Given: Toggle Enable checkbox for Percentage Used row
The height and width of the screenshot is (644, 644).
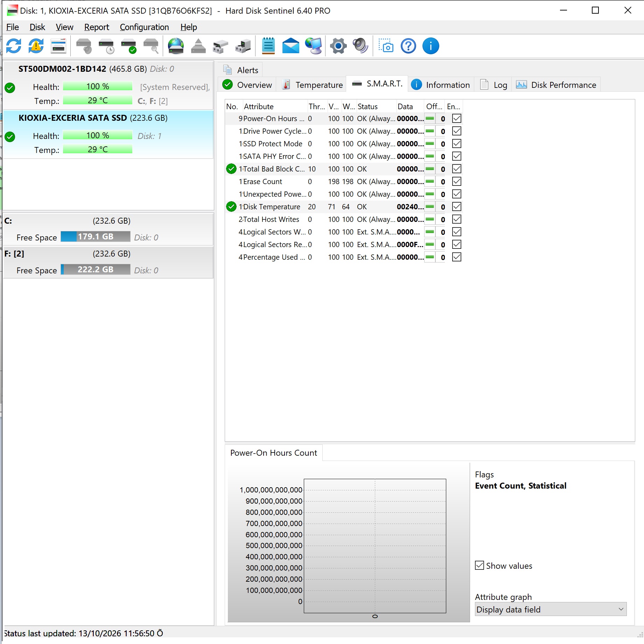Looking at the screenshot, I should (x=457, y=257).
